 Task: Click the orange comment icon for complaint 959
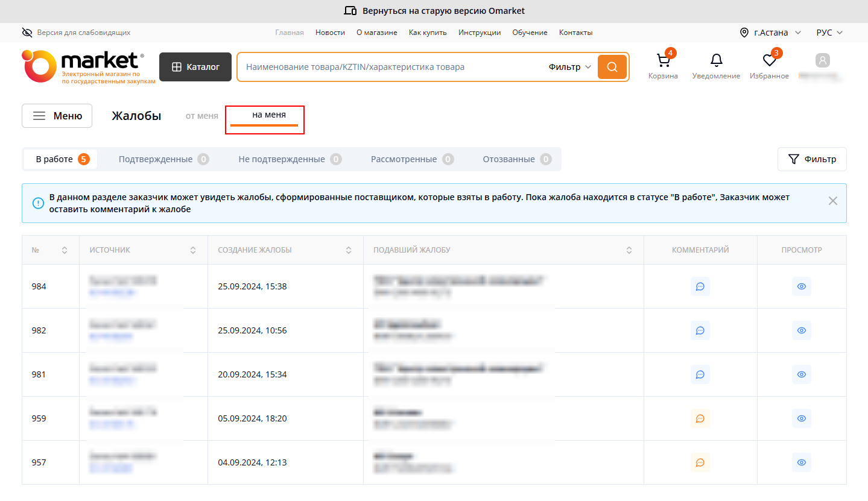point(700,418)
